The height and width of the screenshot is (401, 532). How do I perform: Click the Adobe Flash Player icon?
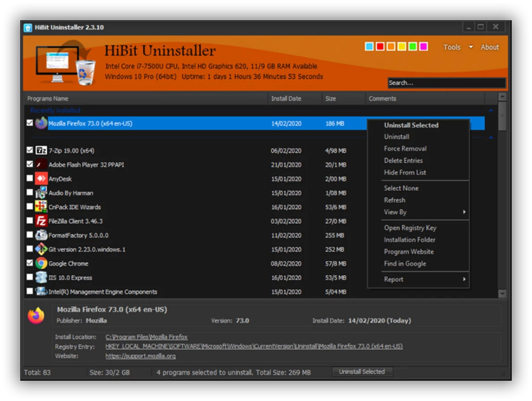coord(41,165)
